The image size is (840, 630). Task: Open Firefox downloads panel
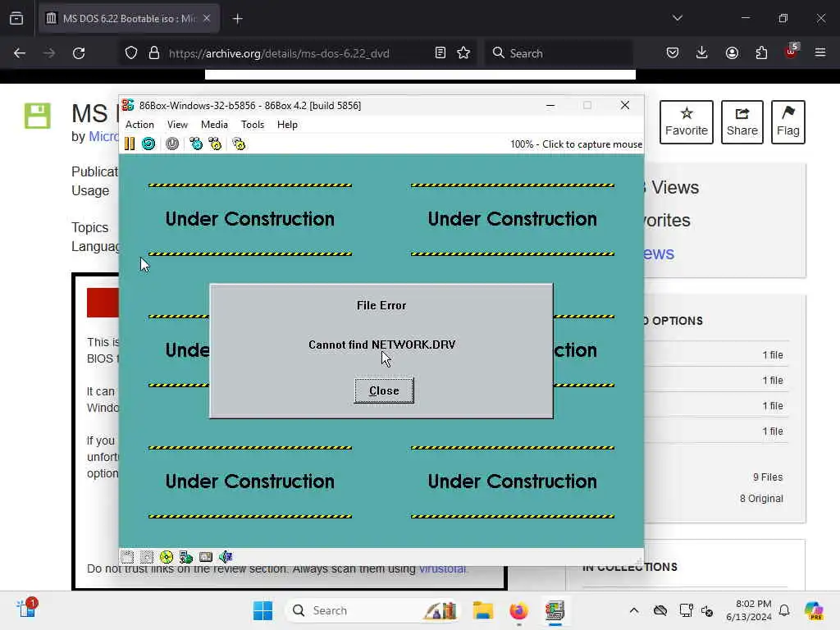click(x=702, y=52)
